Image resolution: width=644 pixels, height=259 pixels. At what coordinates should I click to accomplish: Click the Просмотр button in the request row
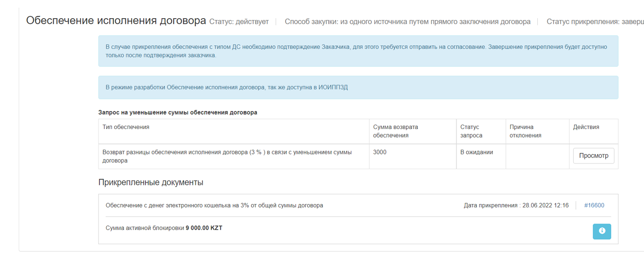593,156
